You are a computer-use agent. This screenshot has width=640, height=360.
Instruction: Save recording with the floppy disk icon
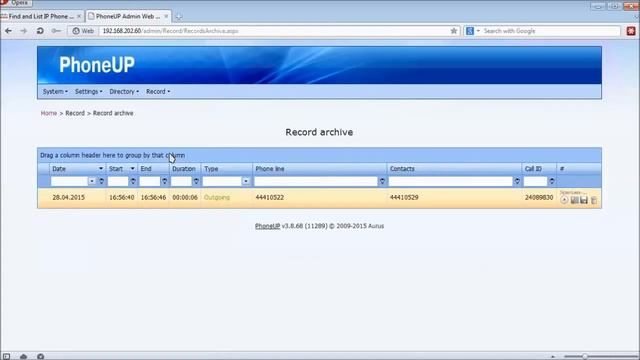click(584, 200)
